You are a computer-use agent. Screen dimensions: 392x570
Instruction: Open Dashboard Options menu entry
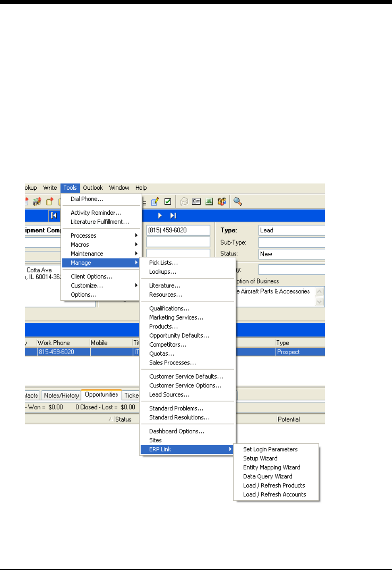(x=187, y=431)
